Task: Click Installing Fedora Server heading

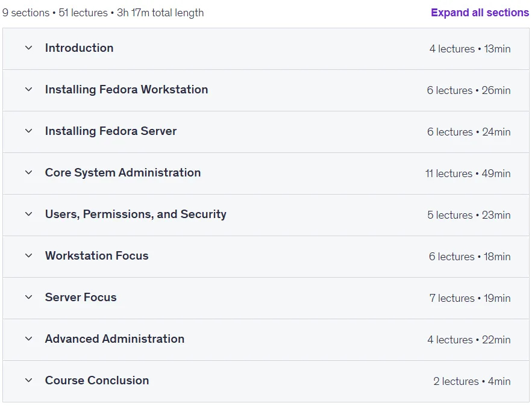Action: [111, 131]
